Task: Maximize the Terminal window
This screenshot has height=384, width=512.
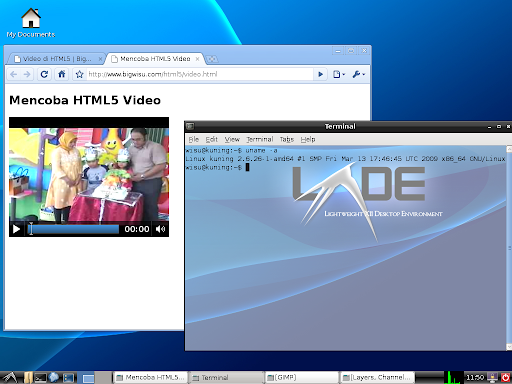Action: (499, 127)
